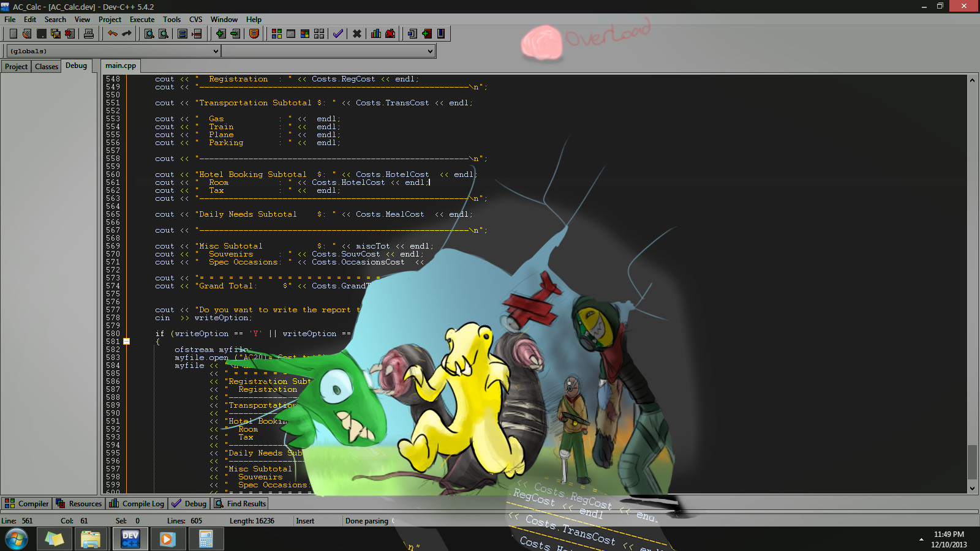This screenshot has height=551, width=980.
Task: Open the File menu
Action: [10, 20]
